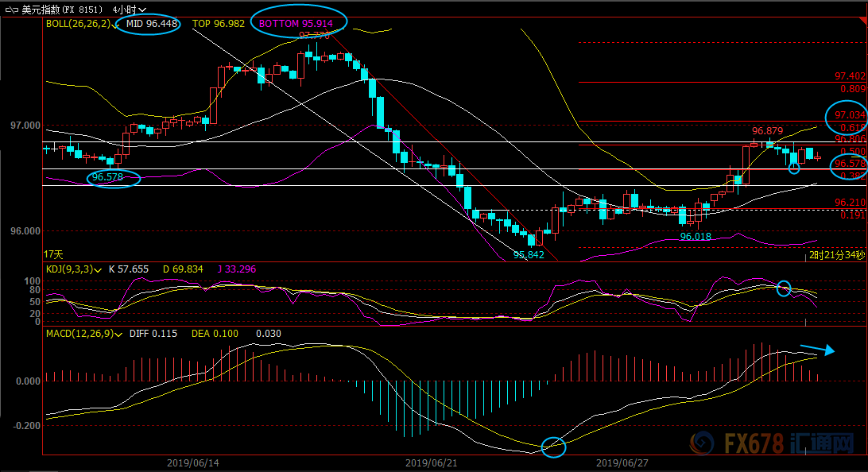
Task: Click the 2时21分34秒 countdown timer
Action: (x=836, y=255)
